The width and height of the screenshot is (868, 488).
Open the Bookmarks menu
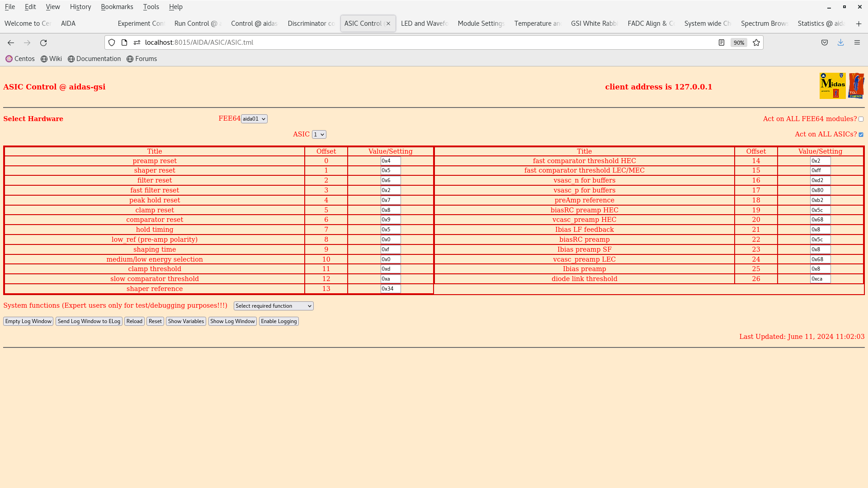[x=117, y=7]
